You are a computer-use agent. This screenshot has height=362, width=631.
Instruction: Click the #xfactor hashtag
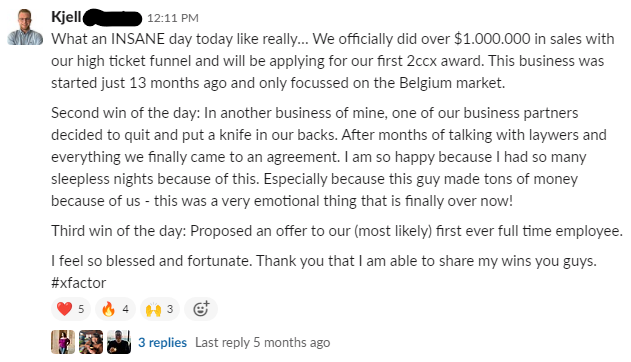(x=78, y=283)
